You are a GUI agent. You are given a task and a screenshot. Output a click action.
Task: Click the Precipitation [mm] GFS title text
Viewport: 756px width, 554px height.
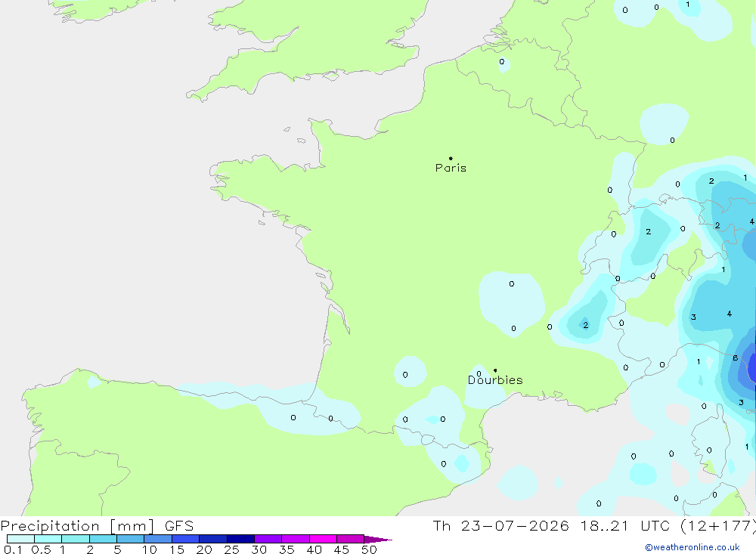(97, 526)
